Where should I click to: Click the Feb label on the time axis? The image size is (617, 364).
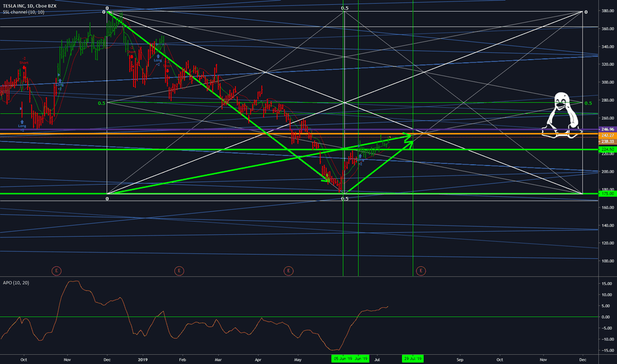182,359
